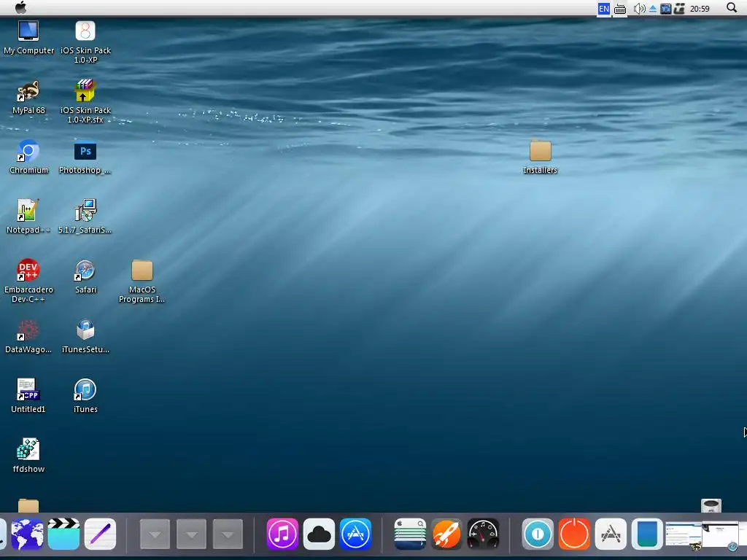This screenshot has height=560, width=747.
Task: Select the iTunes desktop shortcut
Action: (85, 396)
